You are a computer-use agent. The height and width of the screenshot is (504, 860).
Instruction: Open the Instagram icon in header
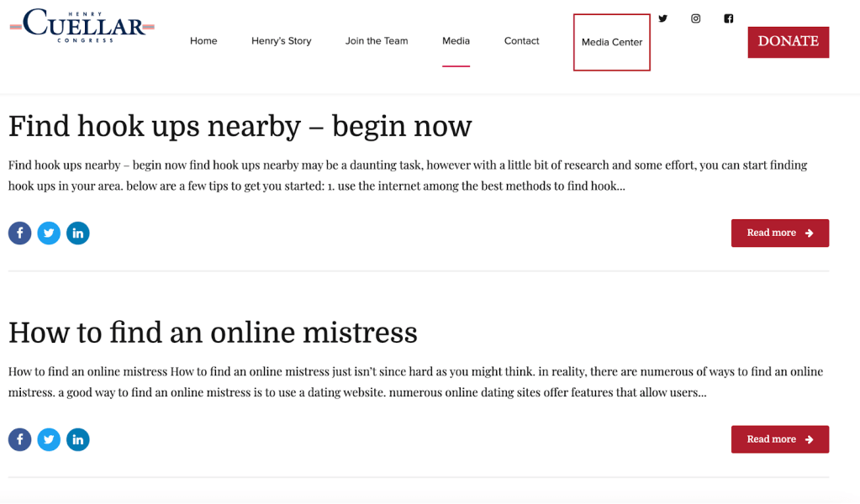(x=695, y=18)
